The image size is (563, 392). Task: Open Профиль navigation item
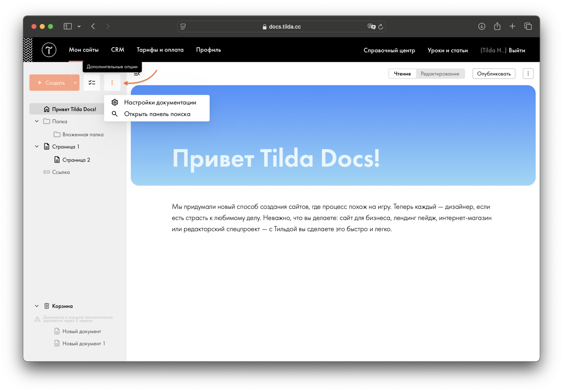click(x=208, y=50)
